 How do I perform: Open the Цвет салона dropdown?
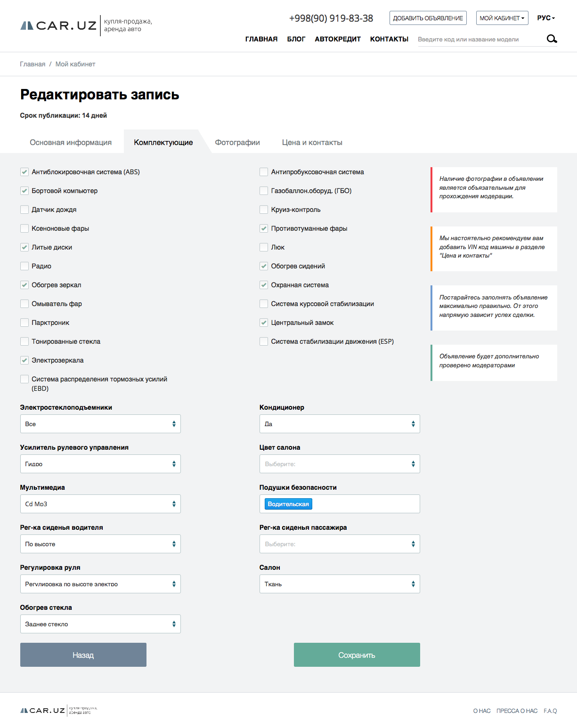[340, 464]
